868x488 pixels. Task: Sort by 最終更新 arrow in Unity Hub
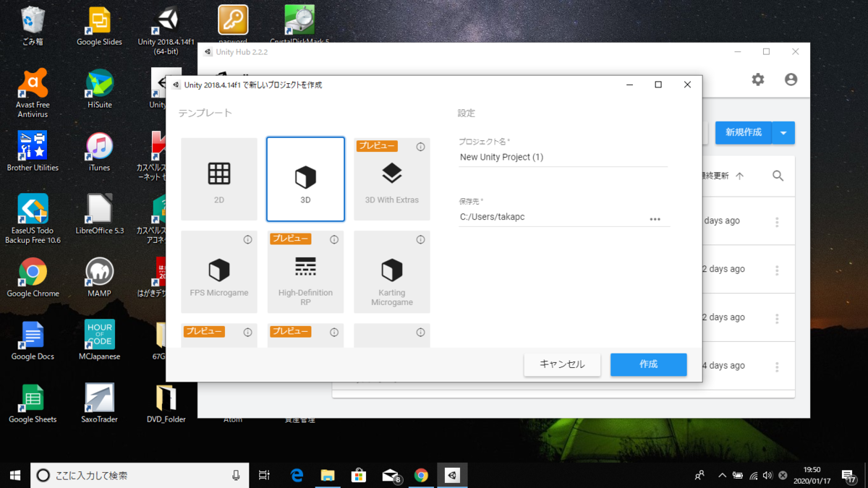click(x=739, y=176)
